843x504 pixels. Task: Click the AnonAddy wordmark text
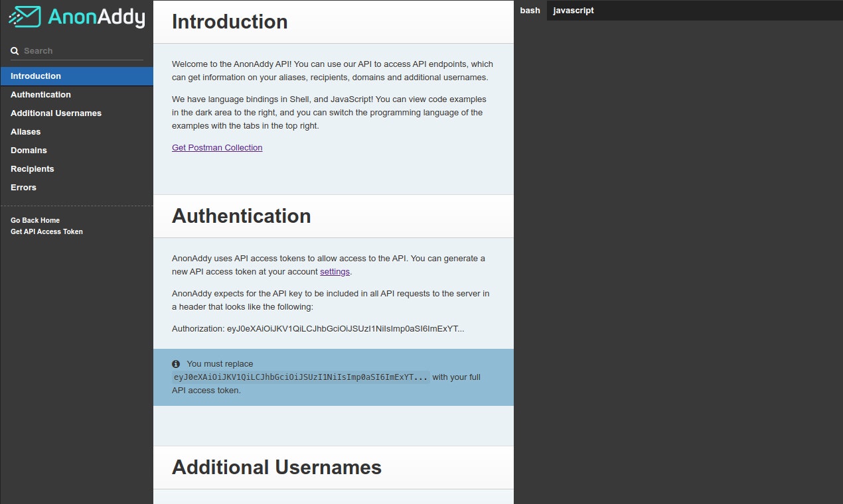96,17
